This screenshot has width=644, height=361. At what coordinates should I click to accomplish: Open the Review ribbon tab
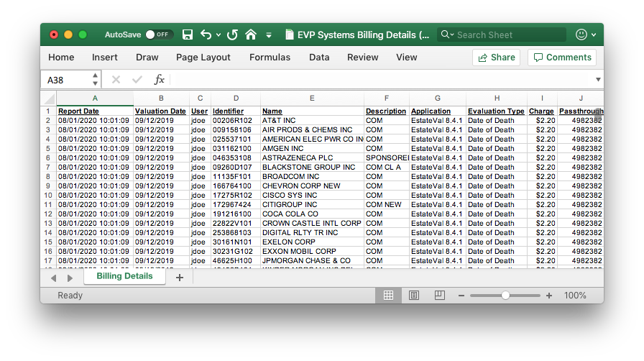[363, 57]
